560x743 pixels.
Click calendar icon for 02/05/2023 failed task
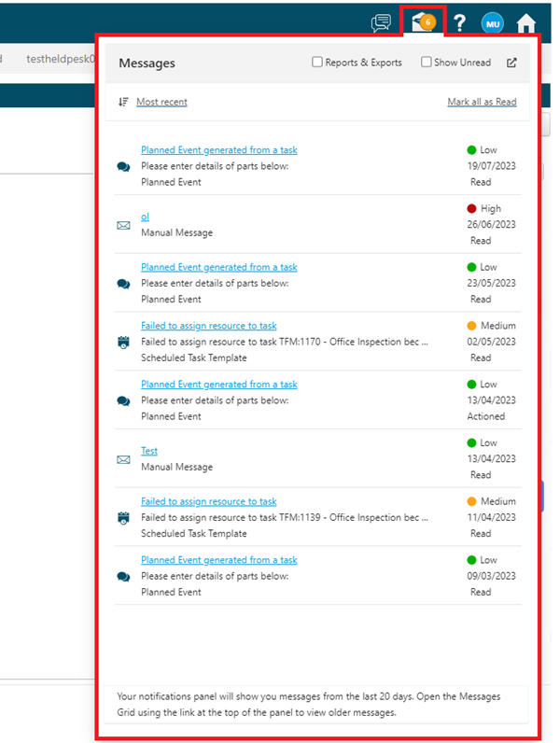pos(123,342)
